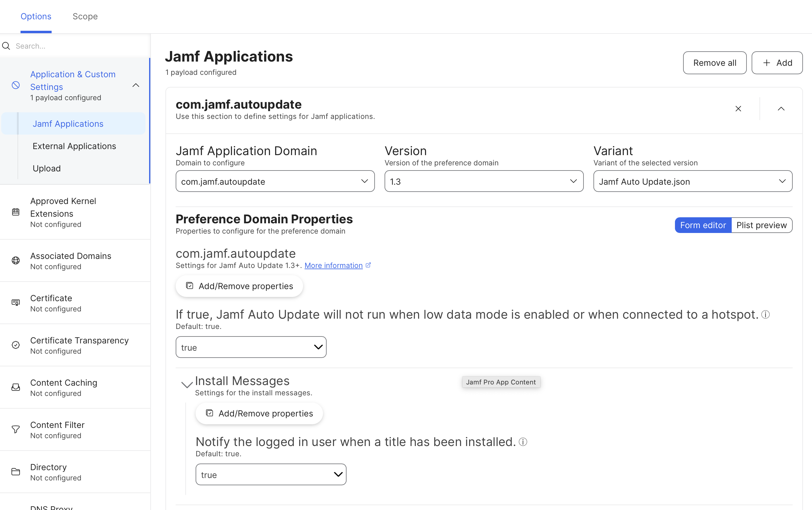This screenshot has height=510, width=812.
Task: Click the 'Default: true.' text under hotspot setting
Action: [198, 326]
